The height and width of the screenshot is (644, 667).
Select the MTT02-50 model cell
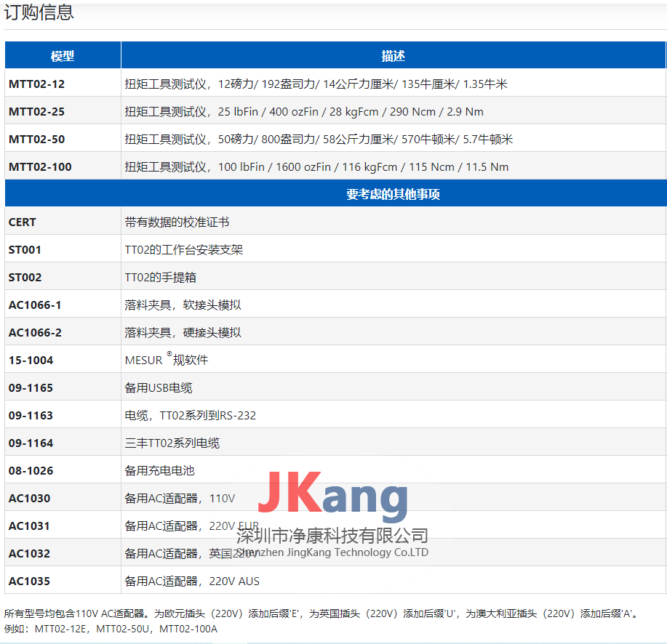[x=63, y=139]
